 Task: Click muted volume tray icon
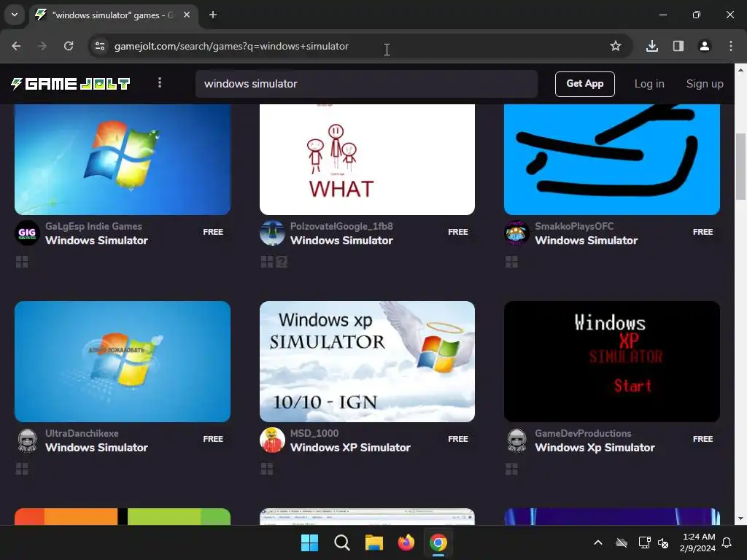click(x=662, y=542)
